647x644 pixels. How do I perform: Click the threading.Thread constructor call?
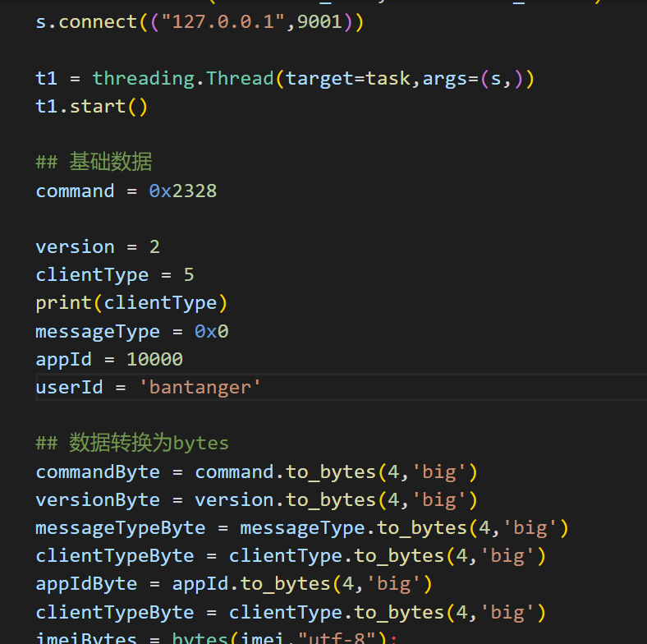click(x=182, y=79)
